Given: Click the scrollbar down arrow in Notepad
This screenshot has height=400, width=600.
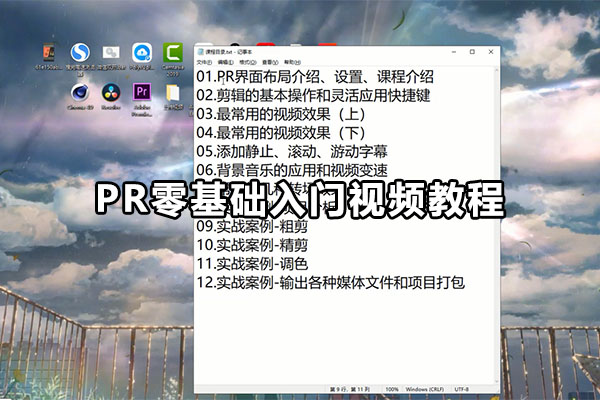Looking at the screenshot, I should [x=497, y=382].
